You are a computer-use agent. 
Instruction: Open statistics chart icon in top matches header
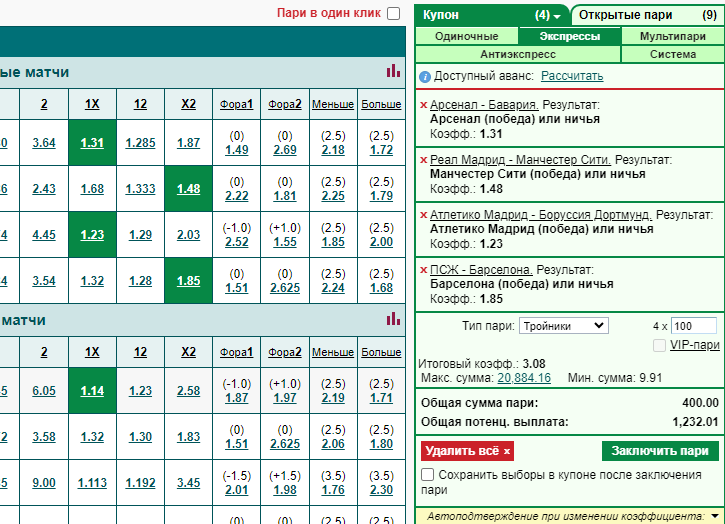click(x=393, y=71)
